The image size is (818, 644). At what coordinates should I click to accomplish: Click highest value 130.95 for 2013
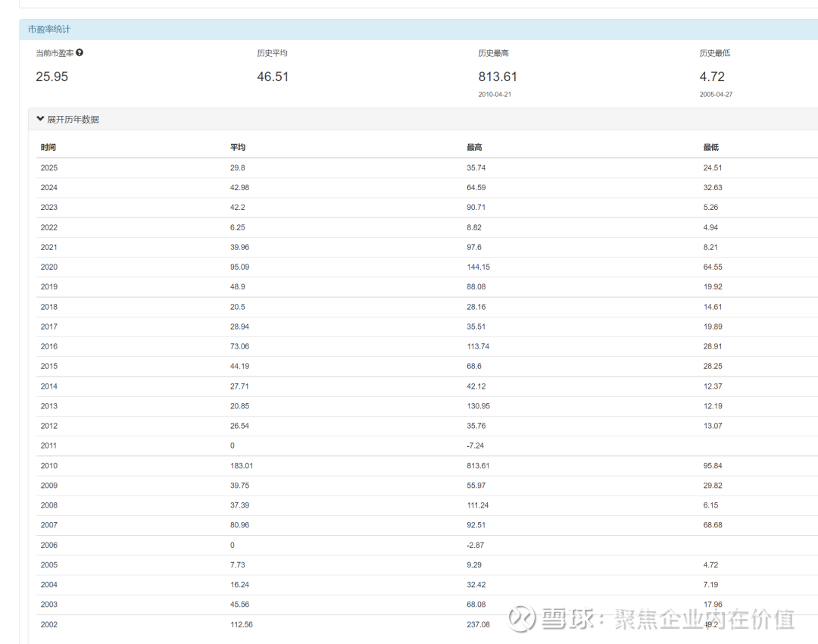pos(479,407)
